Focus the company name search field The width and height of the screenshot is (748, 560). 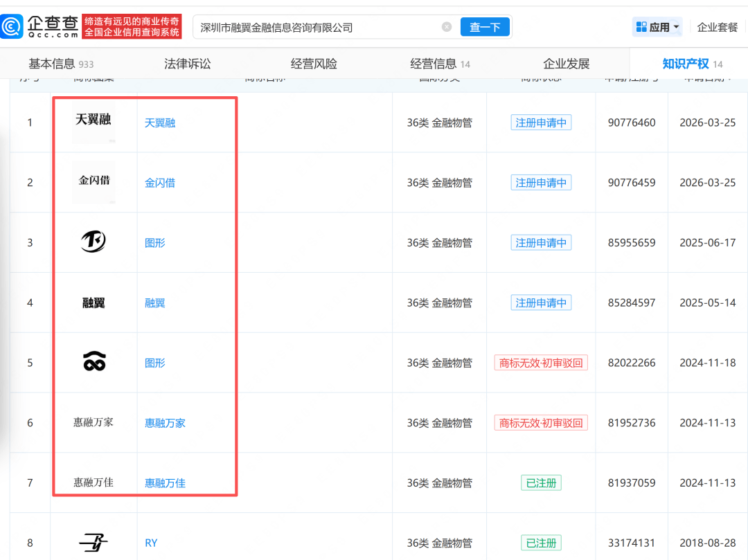[319, 27]
